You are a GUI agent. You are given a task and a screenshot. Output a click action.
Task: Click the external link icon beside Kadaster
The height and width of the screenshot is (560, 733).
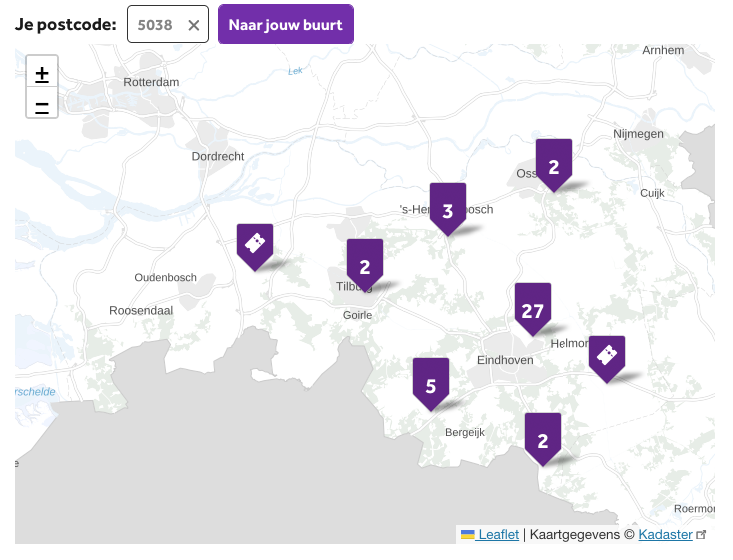702,535
